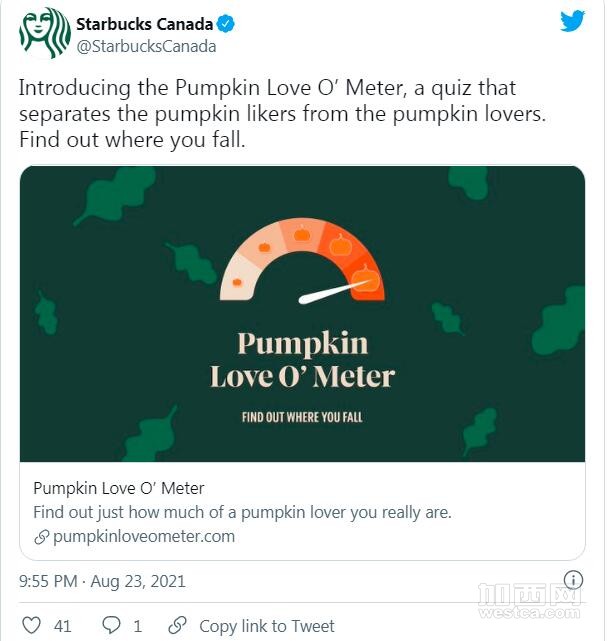Click the 9:55 PM Aug 23, 2021 timestamp

(102, 581)
